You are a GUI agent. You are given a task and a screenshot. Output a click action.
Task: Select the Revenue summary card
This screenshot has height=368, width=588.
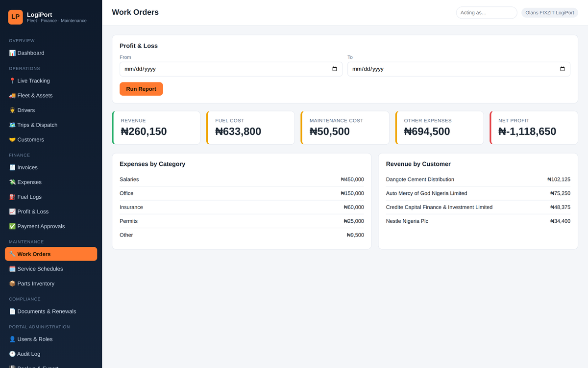[x=156, y=128]
